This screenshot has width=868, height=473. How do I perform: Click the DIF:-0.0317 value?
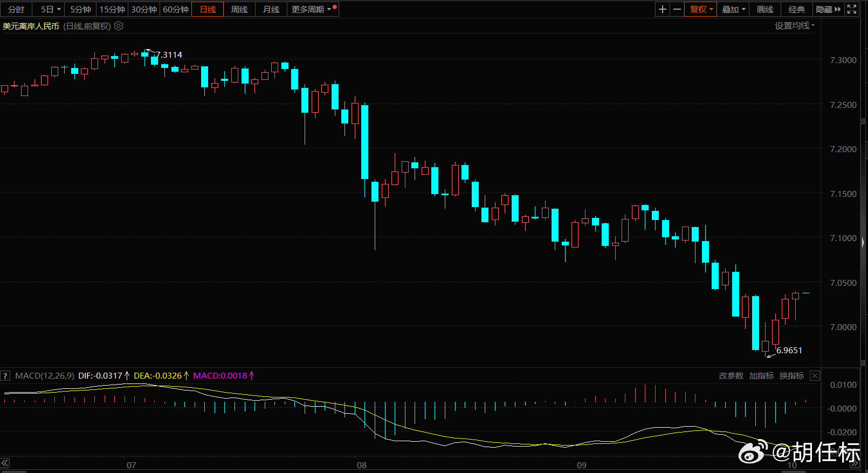coord(100,375)
